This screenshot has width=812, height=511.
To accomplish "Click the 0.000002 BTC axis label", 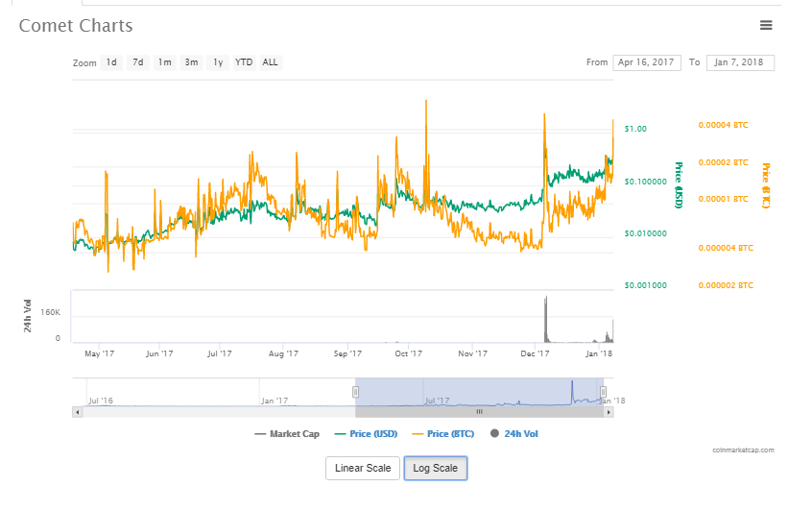I will (726, 285).
